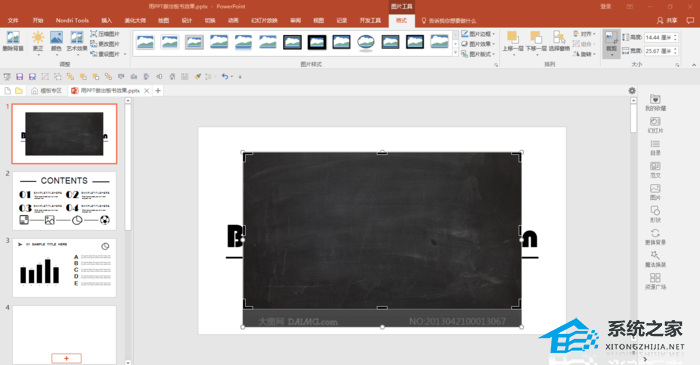Click the Compress Pictures (压缩图片) icon

coord(105,34)
